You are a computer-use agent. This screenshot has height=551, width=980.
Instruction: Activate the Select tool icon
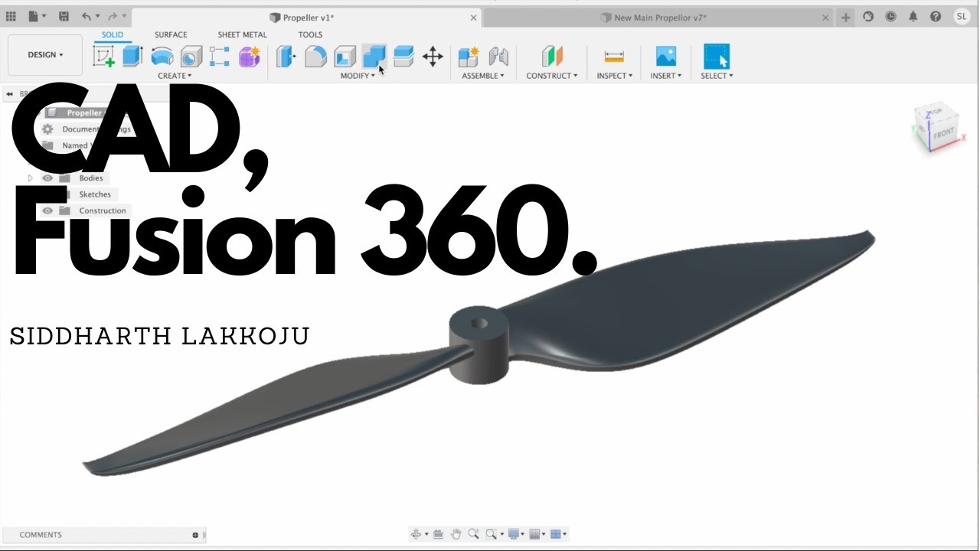[717, 56]
